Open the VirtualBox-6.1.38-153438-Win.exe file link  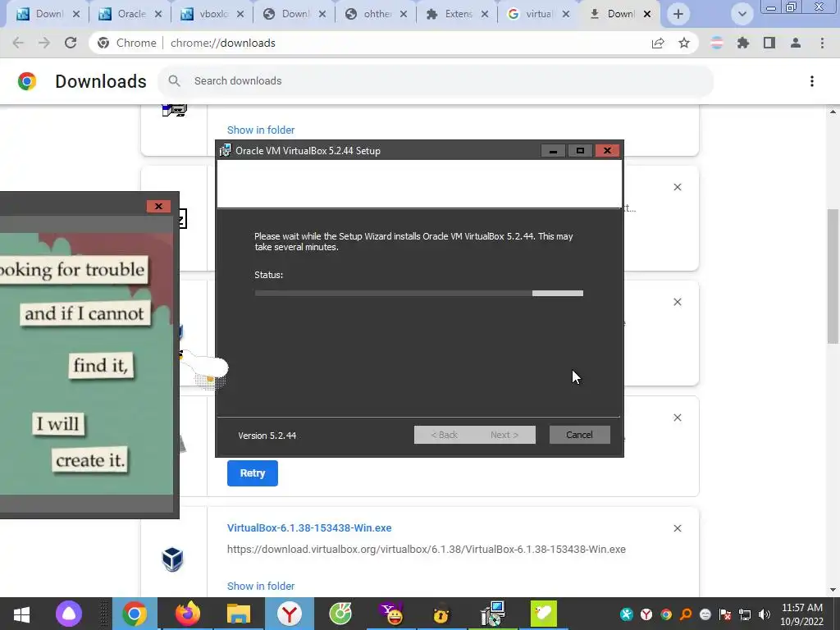pos(309,527)
